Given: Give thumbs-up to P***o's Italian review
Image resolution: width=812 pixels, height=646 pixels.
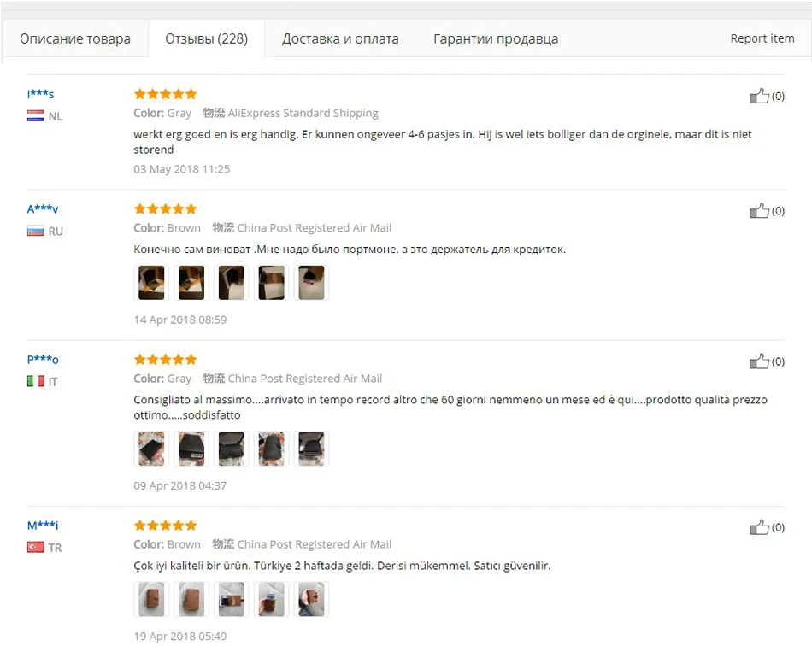Looking at the screenshot, I should point(759,361).
